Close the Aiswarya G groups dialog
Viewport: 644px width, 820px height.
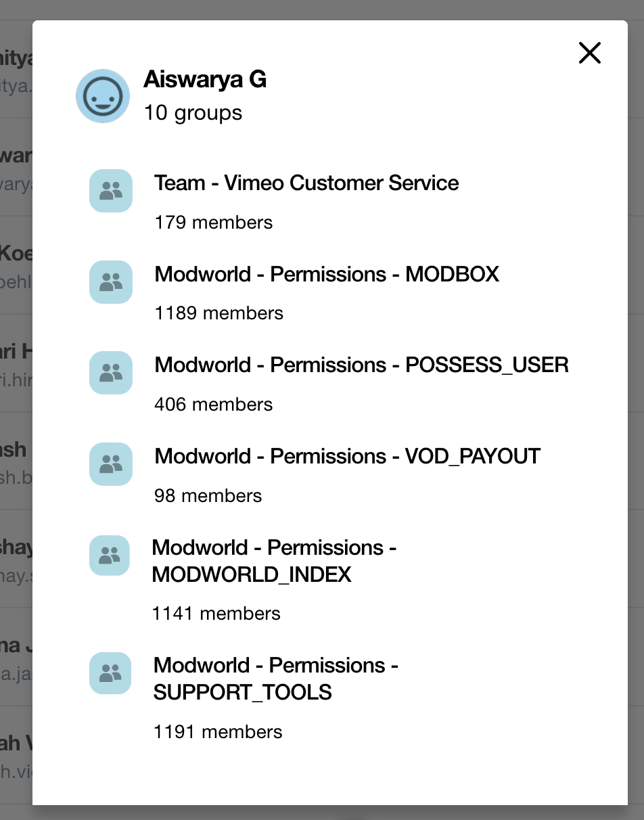[590, 53]
